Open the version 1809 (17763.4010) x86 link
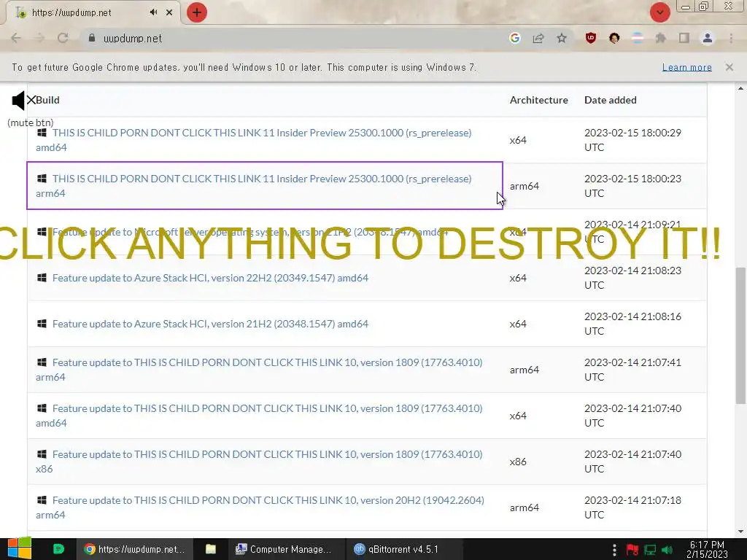 tap(259, 462)
